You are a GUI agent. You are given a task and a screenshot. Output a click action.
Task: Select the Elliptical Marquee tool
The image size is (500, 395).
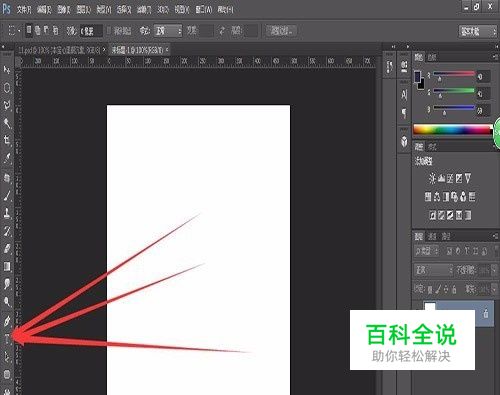coord(7,88)
